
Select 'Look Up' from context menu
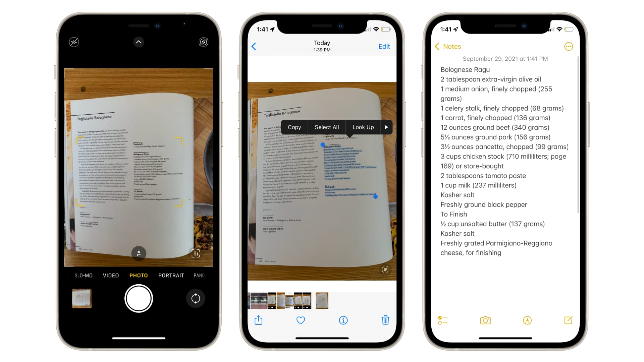(x=362, y=127)
